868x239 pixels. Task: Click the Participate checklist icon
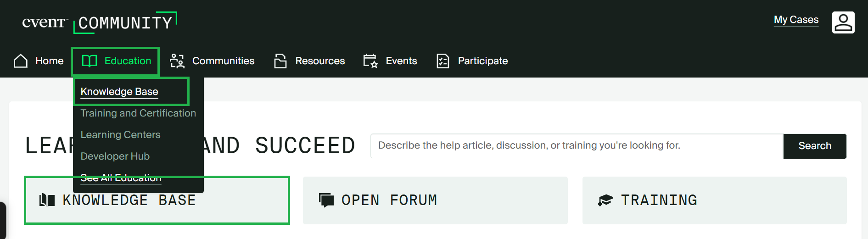point(443,61)
